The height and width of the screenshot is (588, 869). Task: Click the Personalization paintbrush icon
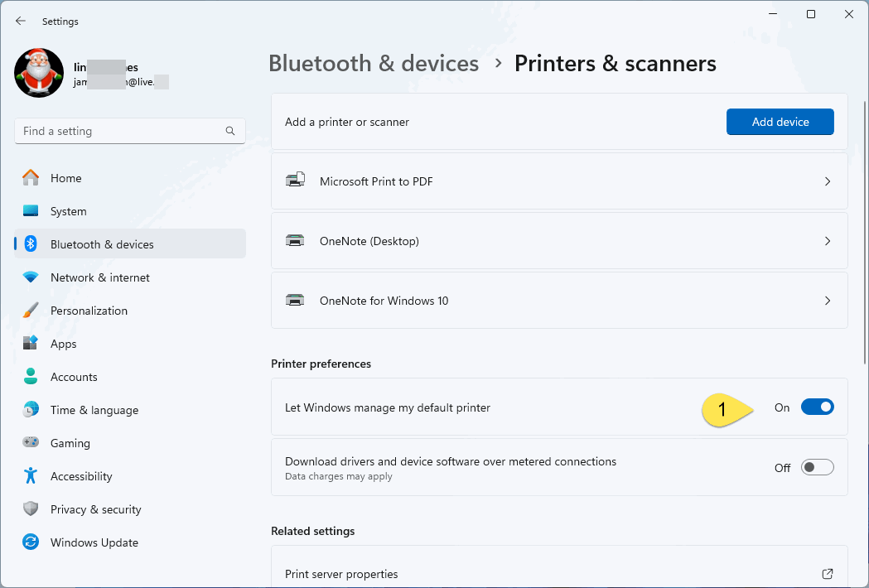pos(31,311)
